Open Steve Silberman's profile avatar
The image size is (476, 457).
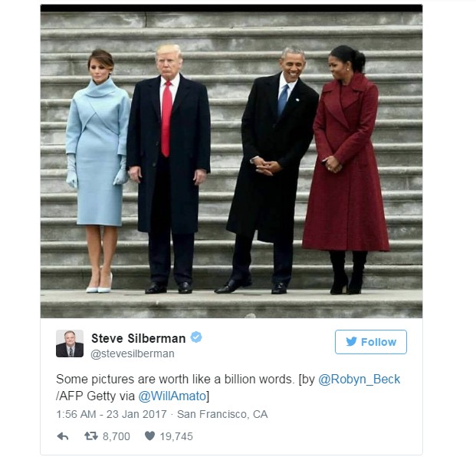pos(70,344)
